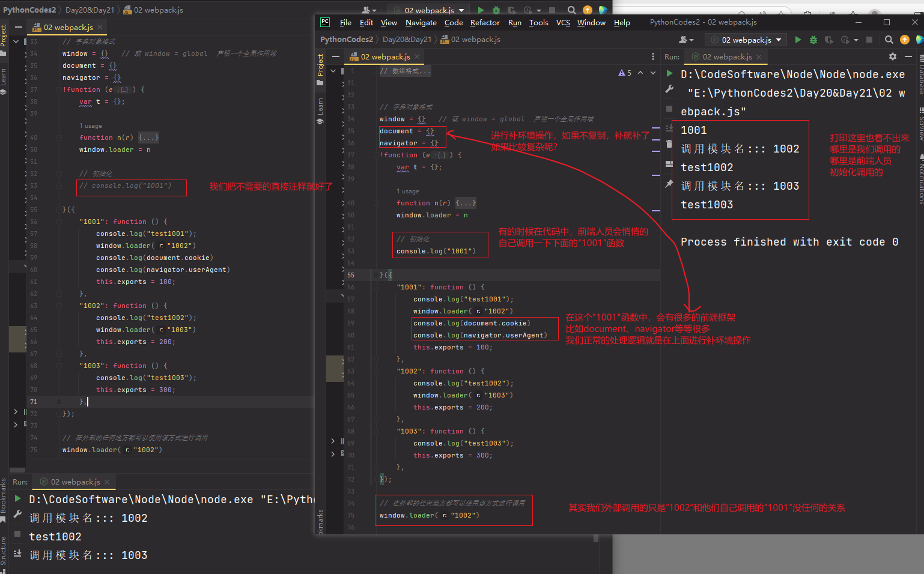
Task: Click the orange update arrow in front window
Action: pyautogui.click(x=904, y=40)
